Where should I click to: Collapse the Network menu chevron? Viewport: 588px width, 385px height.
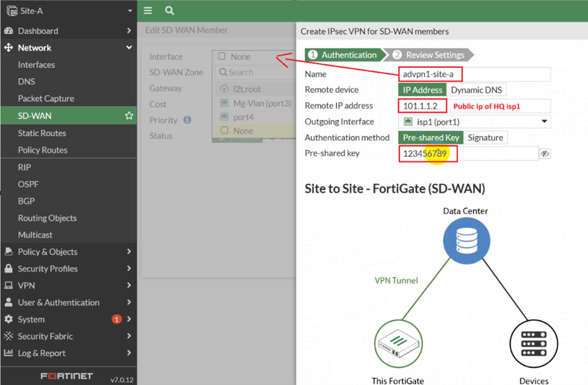pos(129,48)
